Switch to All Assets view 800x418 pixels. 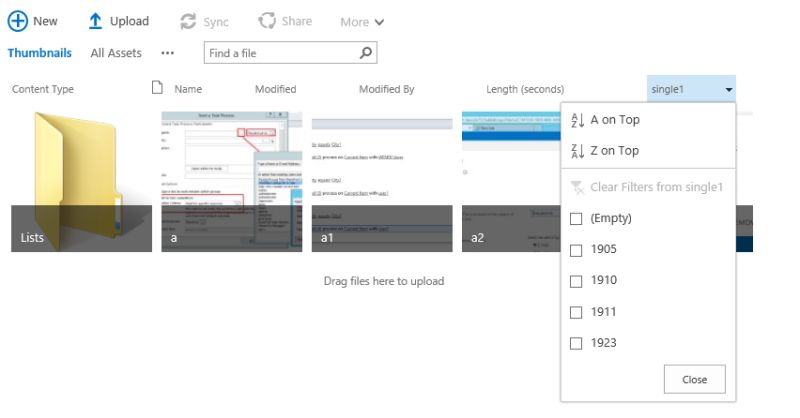tap(116, 53)
